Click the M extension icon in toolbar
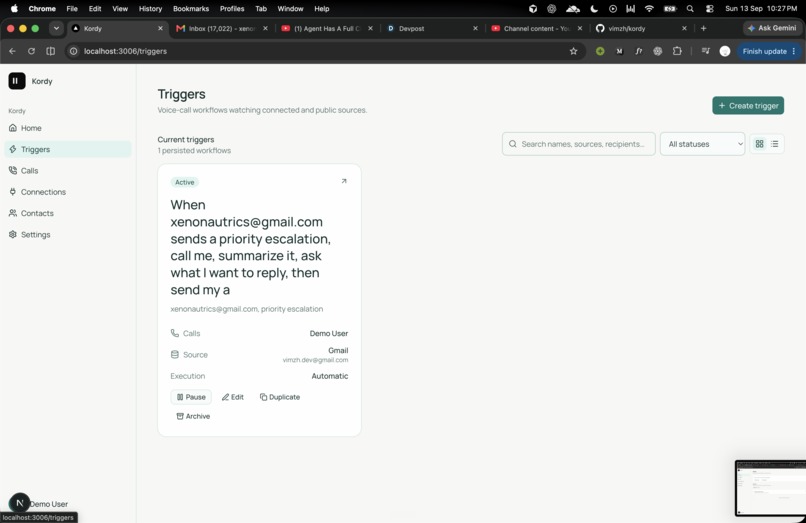The height and width of the screenshot is (523, 806). click(619, 51)
